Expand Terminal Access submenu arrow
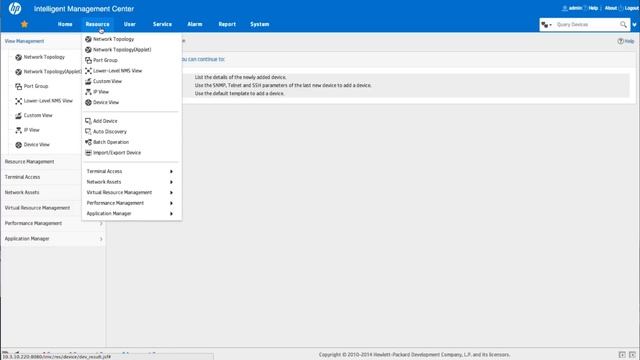 pos(171,171)
